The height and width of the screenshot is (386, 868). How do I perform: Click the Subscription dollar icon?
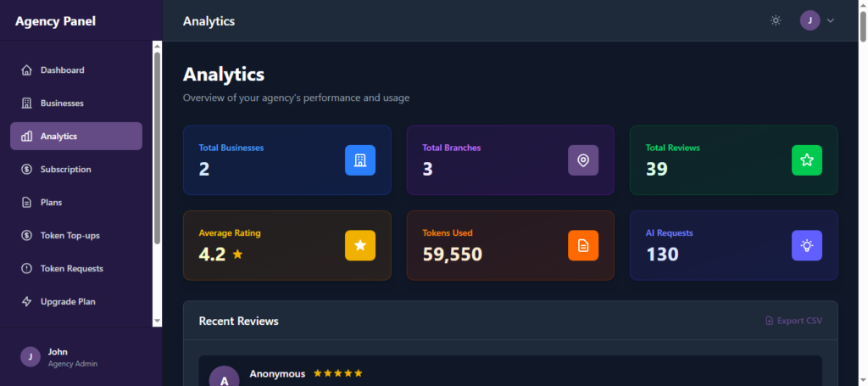point(26,170)
